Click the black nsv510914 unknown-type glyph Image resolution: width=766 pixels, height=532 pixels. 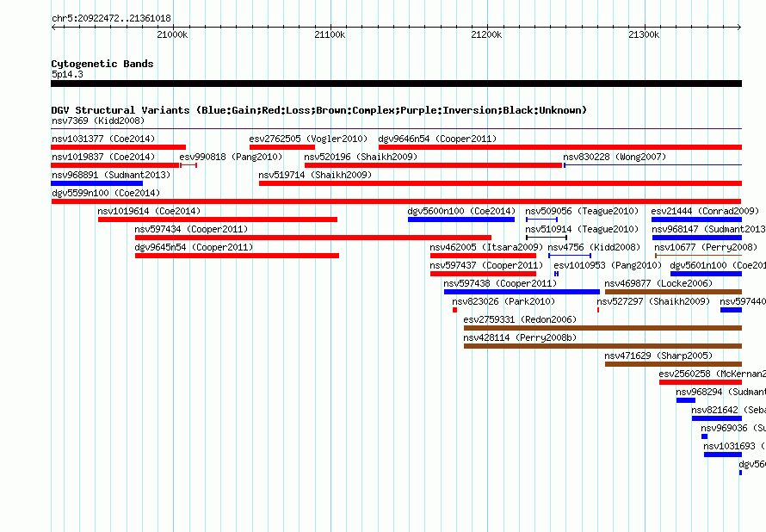(547, 238)
